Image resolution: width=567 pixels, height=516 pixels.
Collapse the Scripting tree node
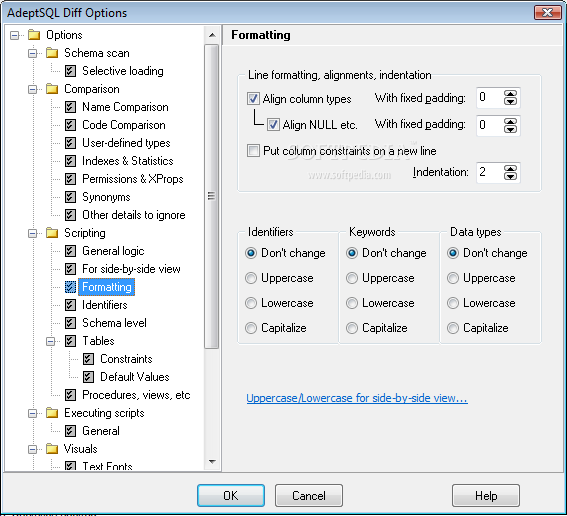click(x=33, y=233)
